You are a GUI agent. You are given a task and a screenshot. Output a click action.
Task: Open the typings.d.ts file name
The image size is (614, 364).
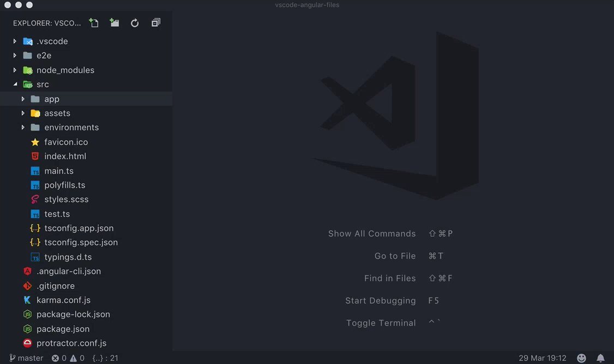click(x=68, y=257)
